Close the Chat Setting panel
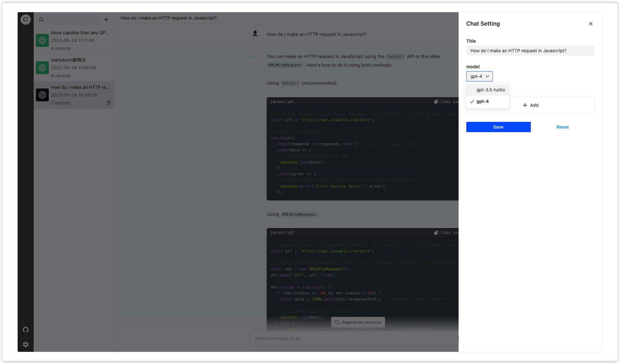The image size is (620, 364). click(x=591, y=24)
